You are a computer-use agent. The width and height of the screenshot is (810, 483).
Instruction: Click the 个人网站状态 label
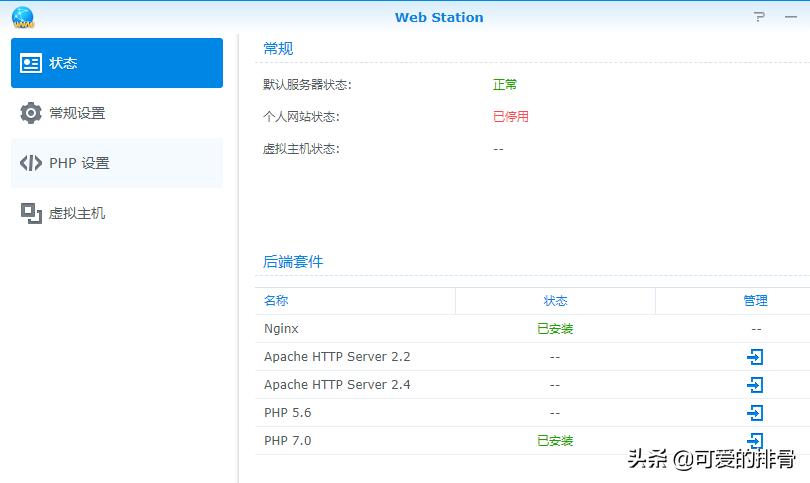click(x=301, y=117)
